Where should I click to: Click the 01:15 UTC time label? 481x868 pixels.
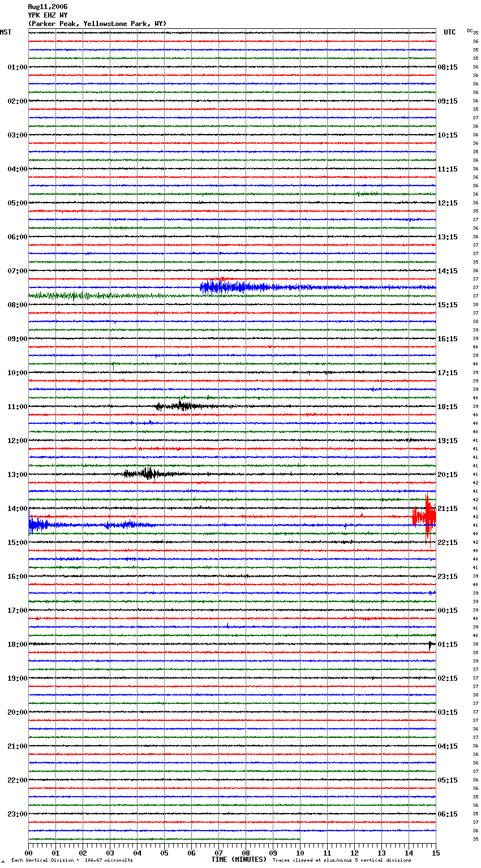click(448, 644)
